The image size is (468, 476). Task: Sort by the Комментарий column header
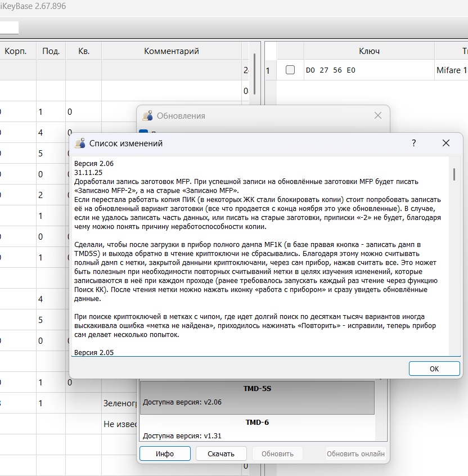pyautogui.click(x=172, y=51)
